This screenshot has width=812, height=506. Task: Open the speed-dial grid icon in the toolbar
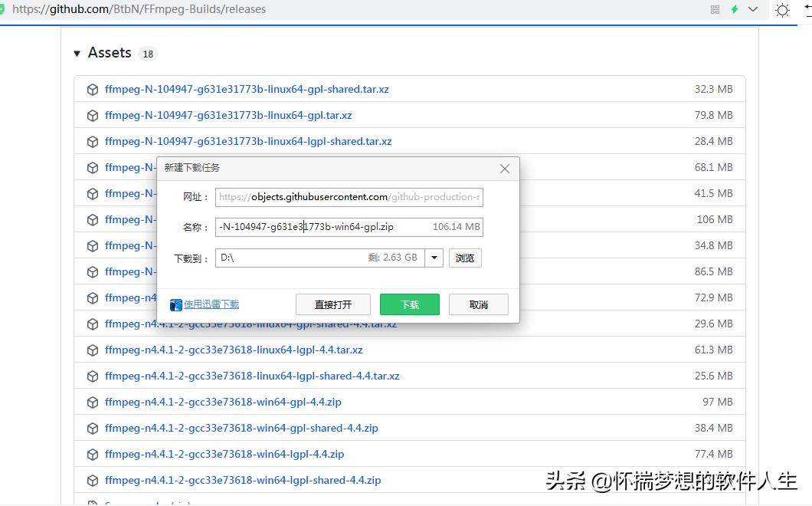tap(714, 10)
